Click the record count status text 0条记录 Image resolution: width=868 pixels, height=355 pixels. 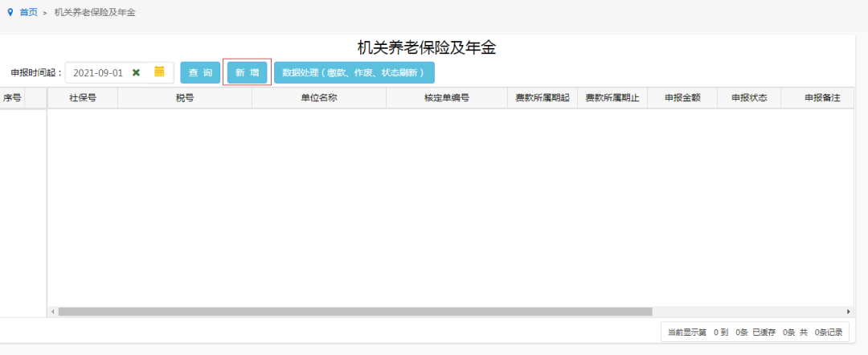[x=829, y=333]
